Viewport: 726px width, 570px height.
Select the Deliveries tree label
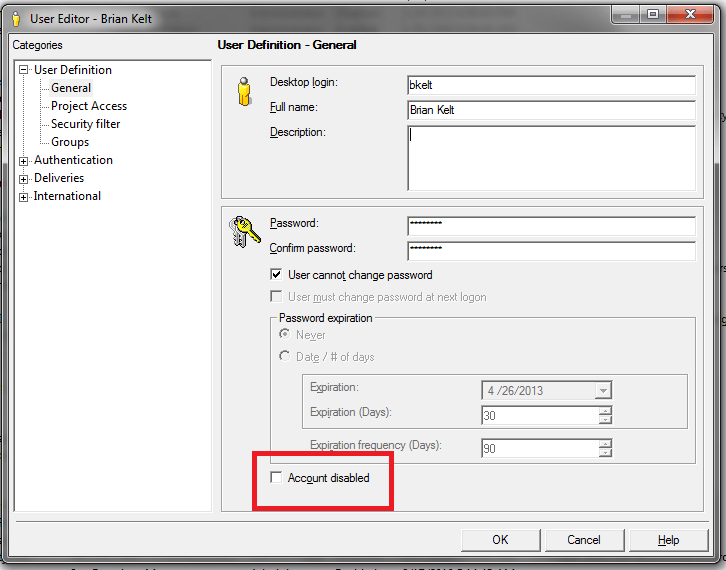pyautogui.click(x=59, y=178)
